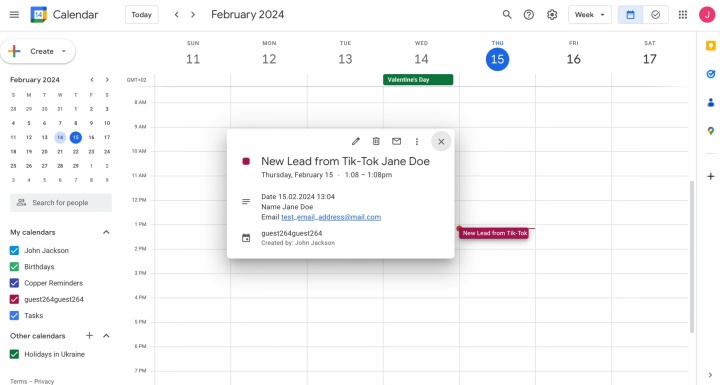This screenshot has width=720, height=385.
Task: Open event options three-dot menu
Action: click(416, 142)
